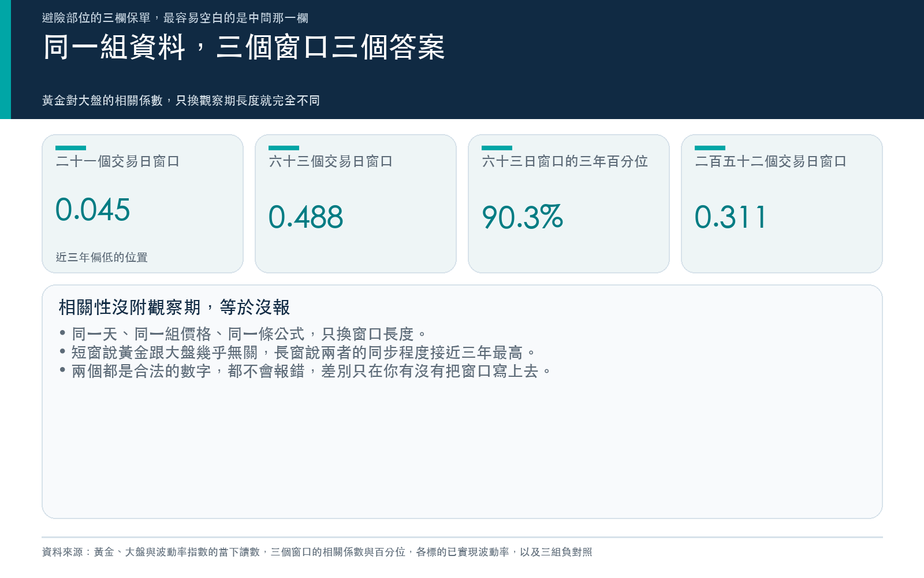Select card label 二十一個交易日窗口

pos(118,161)
